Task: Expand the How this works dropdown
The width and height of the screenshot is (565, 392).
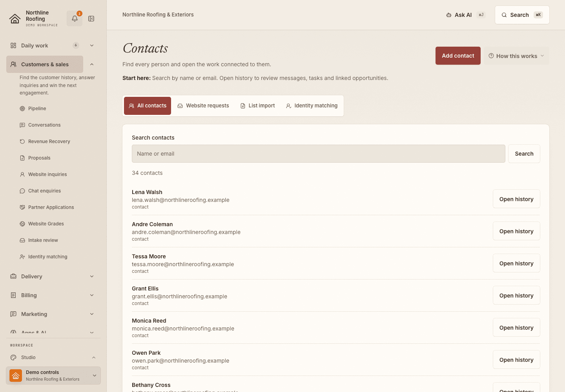Action: [516, 56]
